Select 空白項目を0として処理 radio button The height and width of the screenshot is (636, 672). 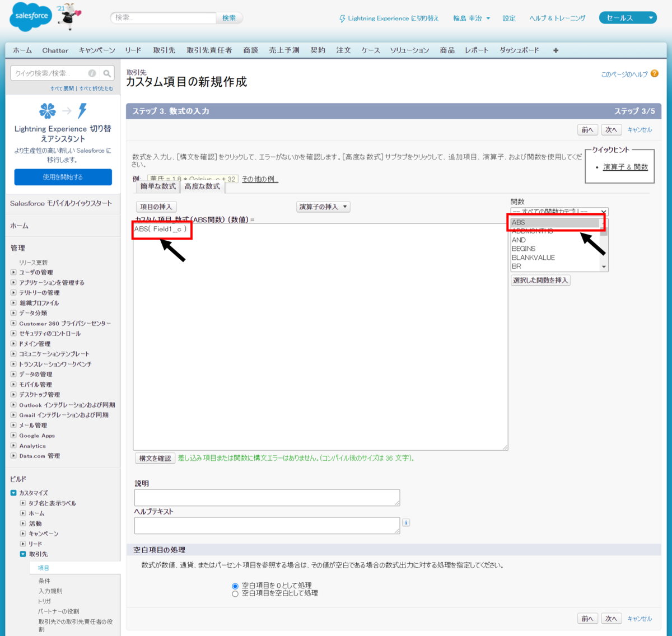click(235, 586)
